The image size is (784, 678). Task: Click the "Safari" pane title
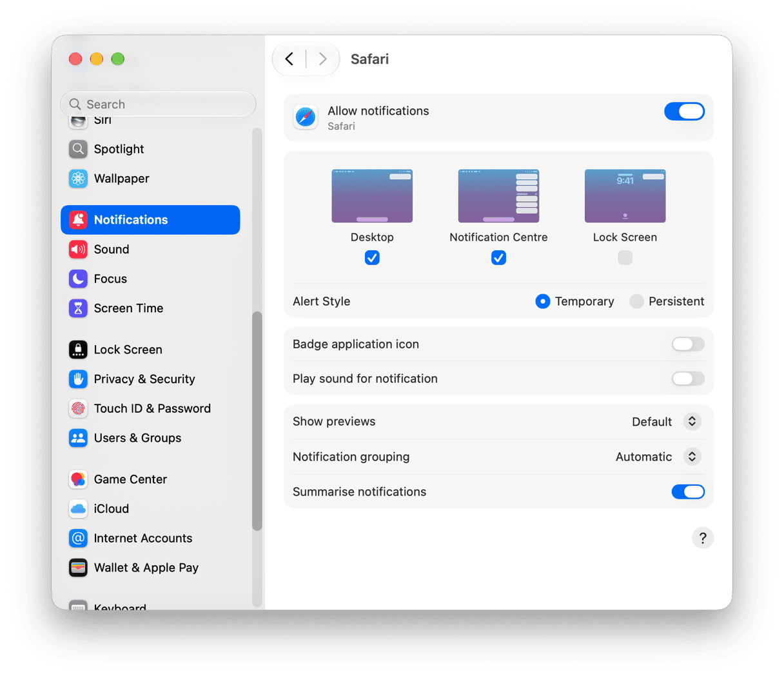point(369,59)
